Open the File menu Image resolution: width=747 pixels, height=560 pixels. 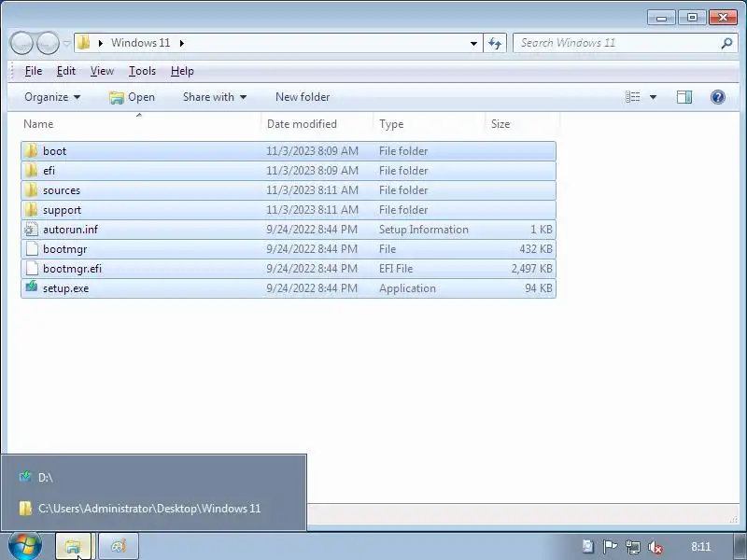(x=34, y=71)
